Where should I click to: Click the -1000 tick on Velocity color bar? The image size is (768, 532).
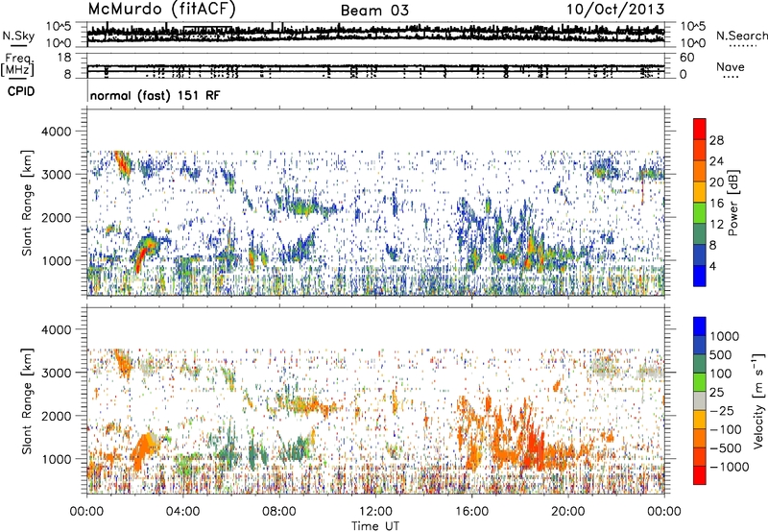[730, 467]
